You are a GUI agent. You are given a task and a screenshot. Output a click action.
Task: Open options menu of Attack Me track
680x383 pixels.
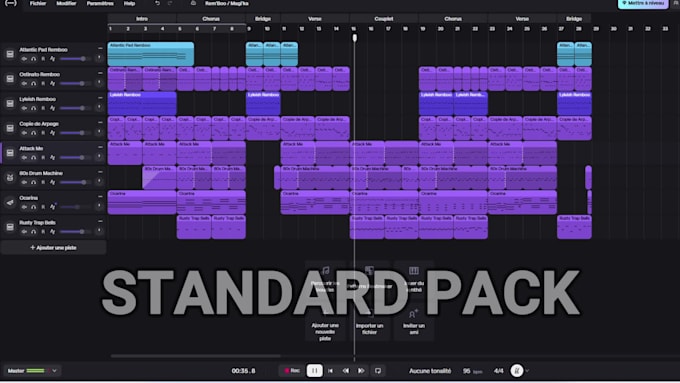(x=100, y=147)
